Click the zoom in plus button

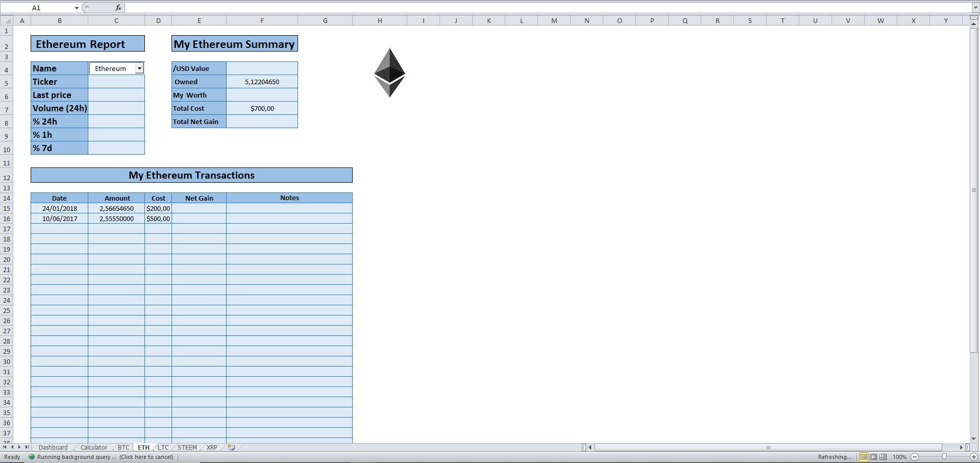click(x=974, y=457)
